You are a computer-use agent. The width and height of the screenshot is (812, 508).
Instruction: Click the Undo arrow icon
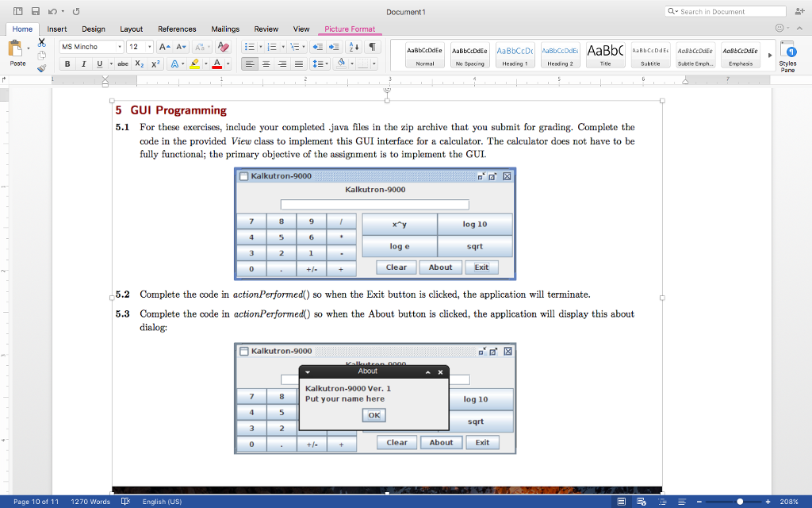[52, 11]
